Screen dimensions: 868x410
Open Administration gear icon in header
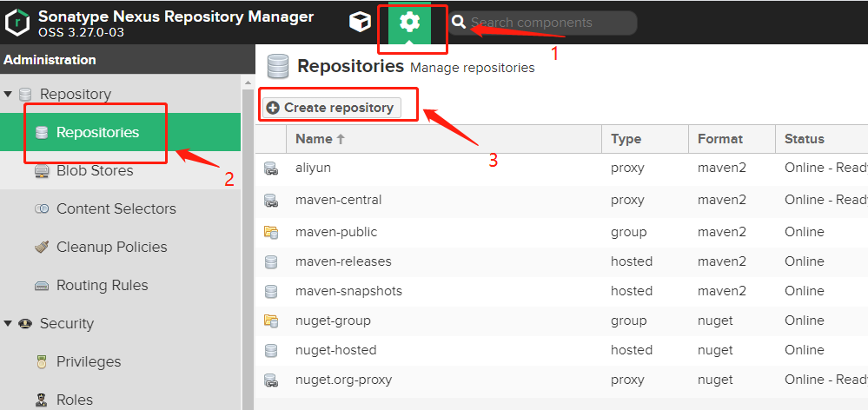[x=409, y=22]
